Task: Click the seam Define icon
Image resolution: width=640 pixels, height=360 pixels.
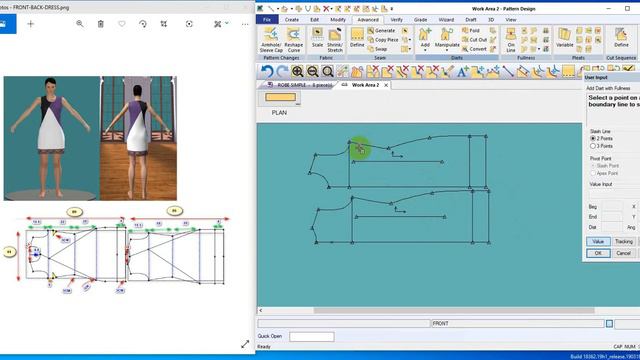Action: [357, 38]
